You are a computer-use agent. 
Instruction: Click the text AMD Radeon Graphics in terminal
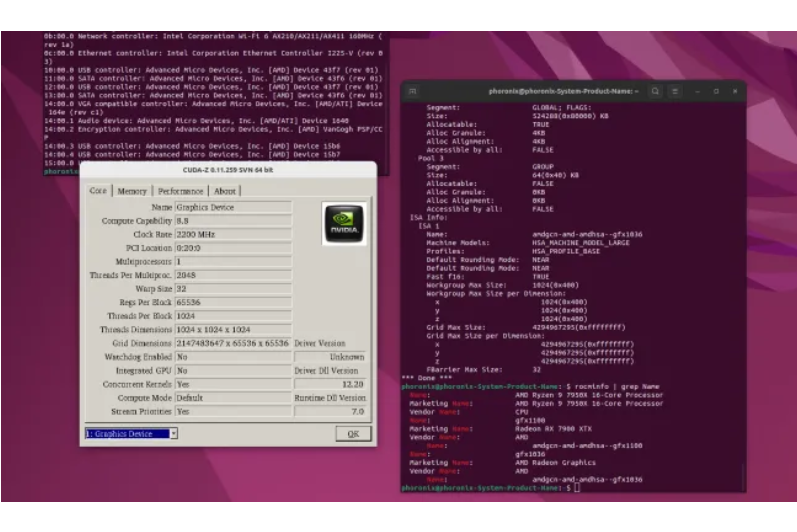point(555,463)
